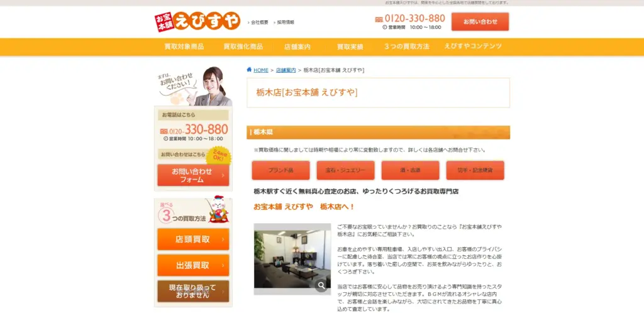Choose the 出張買取 sidebar button
Screen dimensions: 644x313
(x=193, y=265)
